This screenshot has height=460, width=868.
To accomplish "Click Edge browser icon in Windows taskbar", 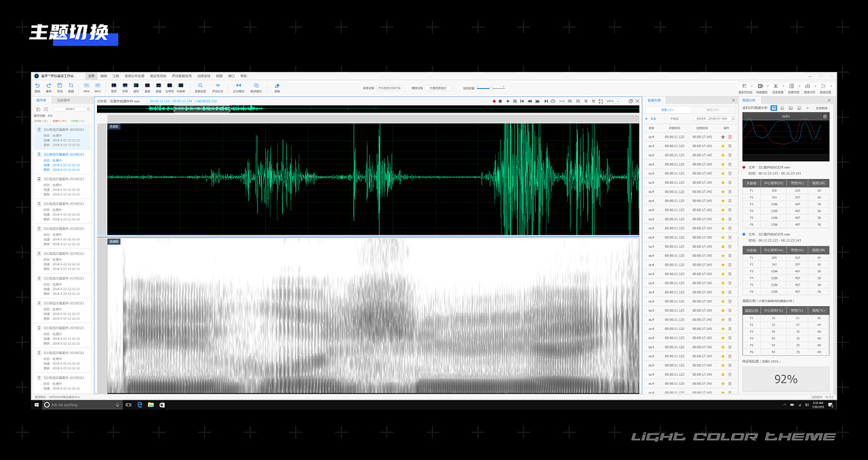I will tap(140, 405).
